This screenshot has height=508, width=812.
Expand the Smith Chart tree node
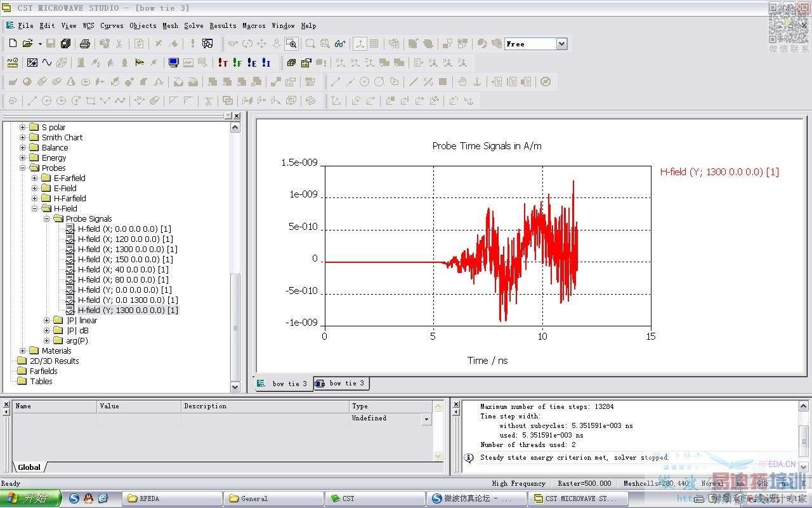[x=23, y=138]
